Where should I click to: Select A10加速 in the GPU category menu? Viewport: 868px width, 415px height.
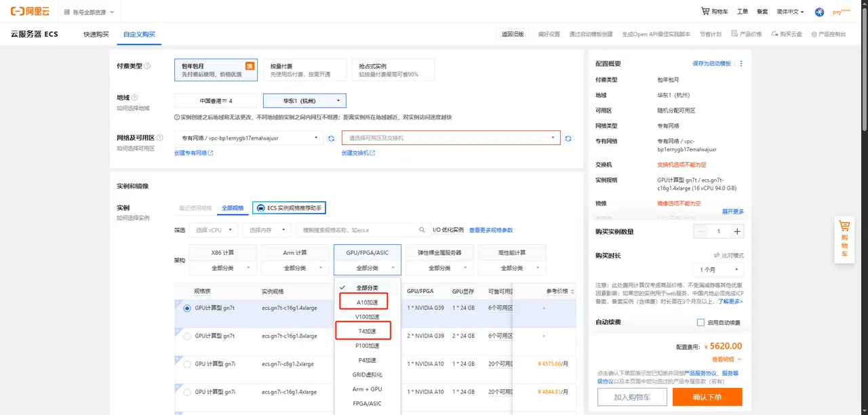click(368, 302)
